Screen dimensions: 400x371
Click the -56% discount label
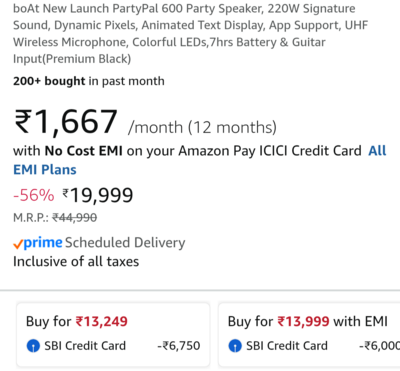click(33, 195)
